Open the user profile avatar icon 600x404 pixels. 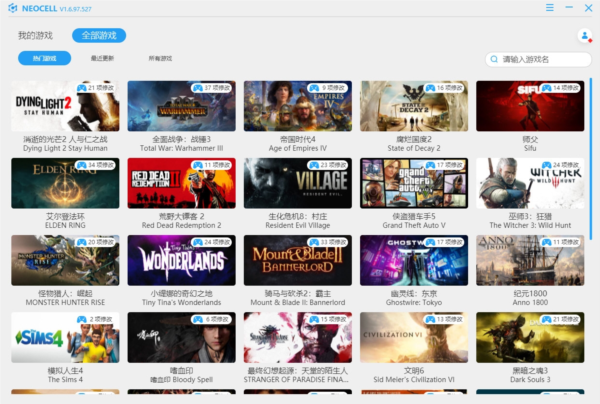click(x=584, y=36)
